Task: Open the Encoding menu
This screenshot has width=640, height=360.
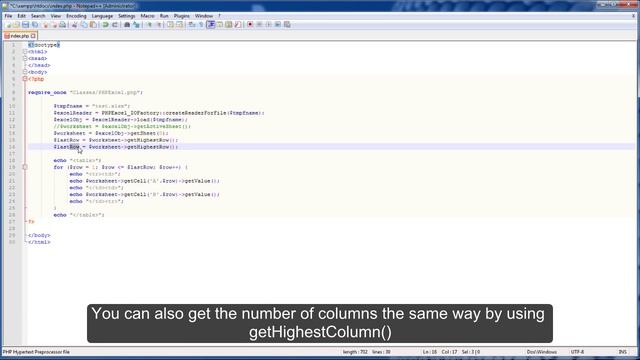Action: click(76, 16)
